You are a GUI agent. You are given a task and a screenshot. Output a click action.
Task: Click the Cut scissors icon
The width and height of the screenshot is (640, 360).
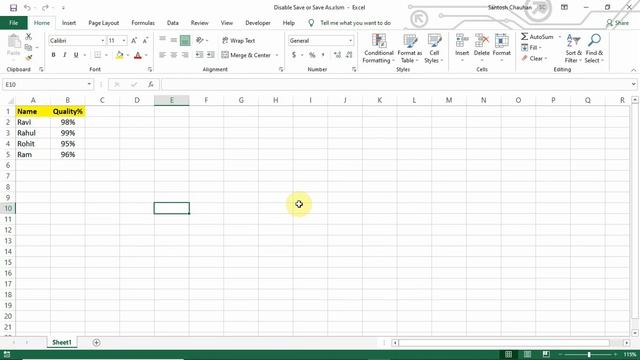point(28,37)
